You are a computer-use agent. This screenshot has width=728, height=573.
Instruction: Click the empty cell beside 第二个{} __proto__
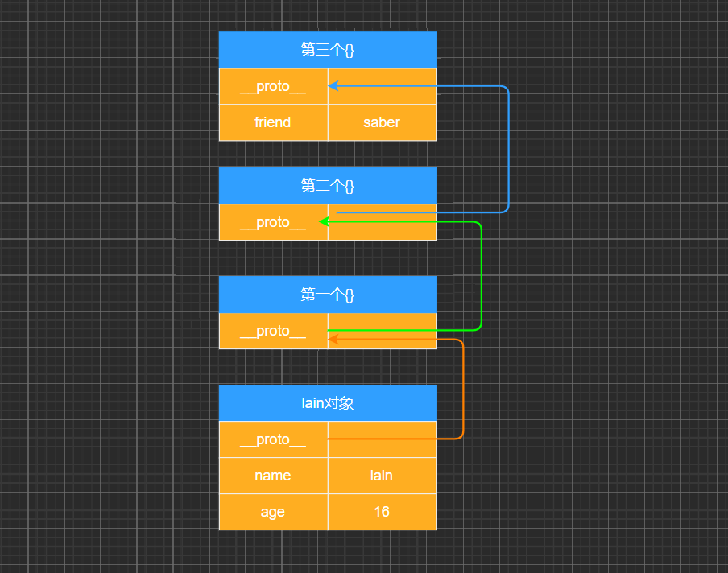point(381,222)
